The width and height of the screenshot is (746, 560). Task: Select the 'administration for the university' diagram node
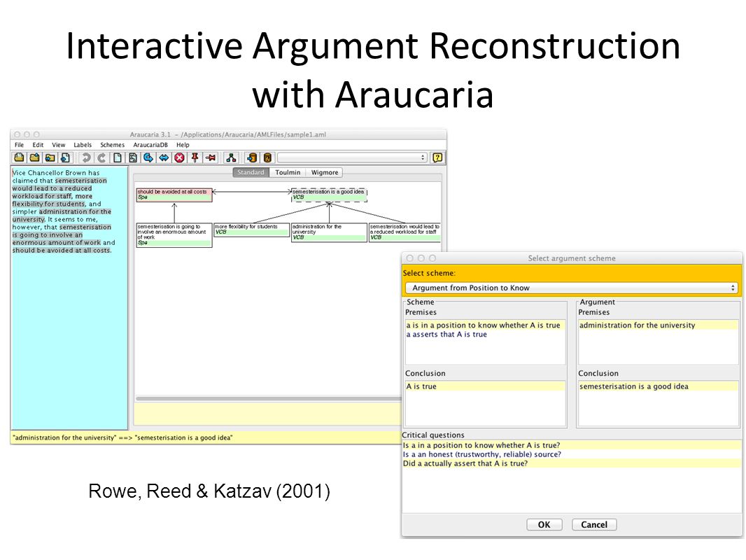329,232
